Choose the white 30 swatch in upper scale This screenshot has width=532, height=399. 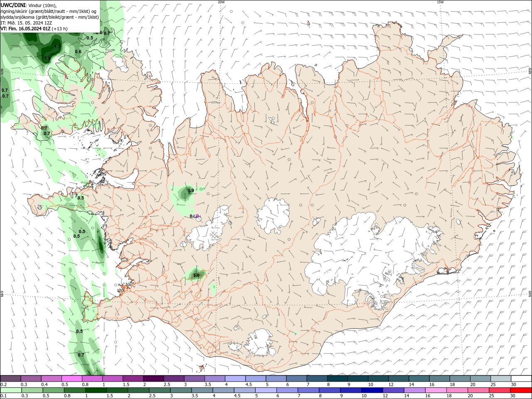click(x=521, y=379)
